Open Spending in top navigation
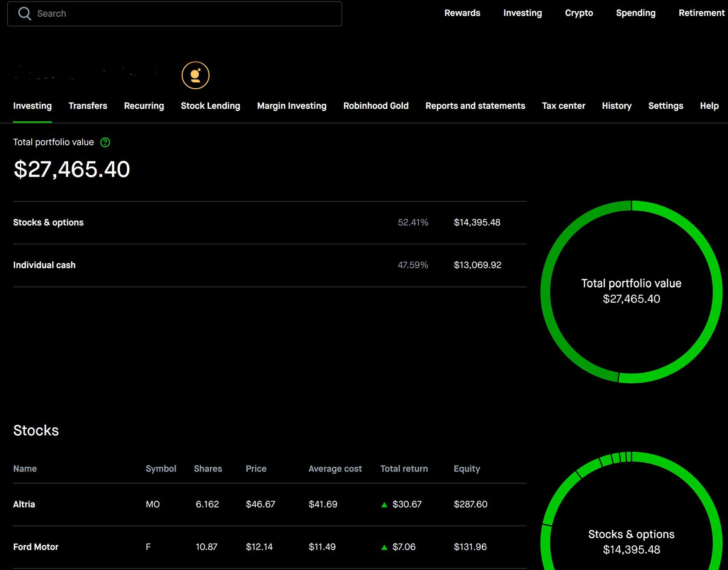Viewport: 728px width, 570px height. (636, 13)
